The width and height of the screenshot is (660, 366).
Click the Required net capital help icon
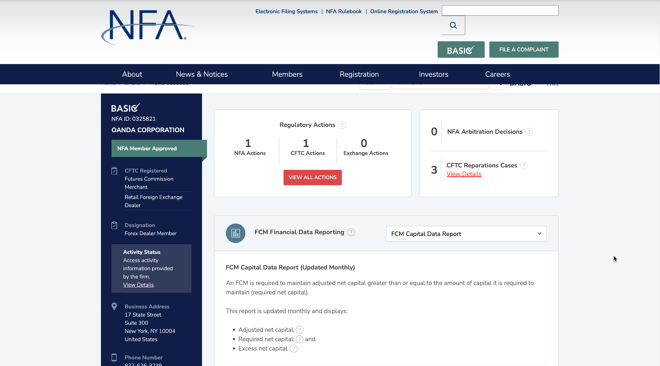coord(299,339)
